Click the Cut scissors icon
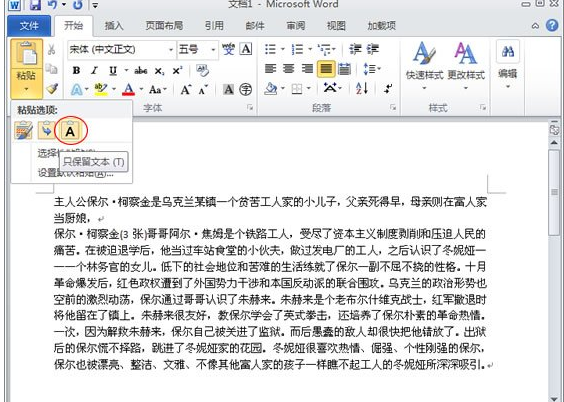564x402 pixels. click(x=52, y=49)
